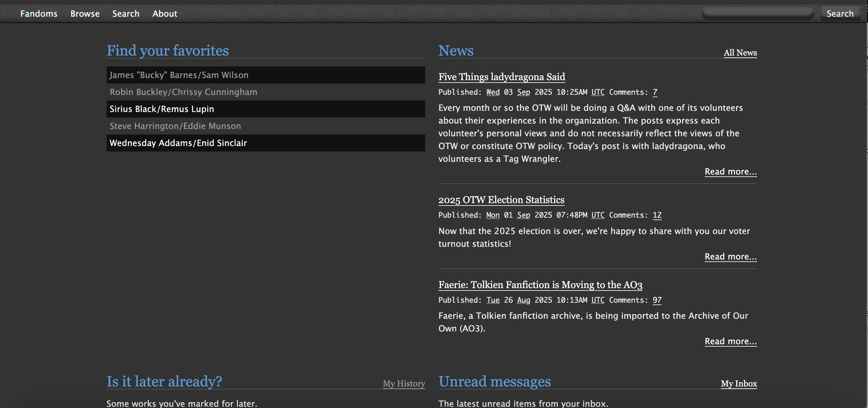The height and width of the screenshot is (408, 868).
Task: Click the Aug abbreviation in Faerie post date
Action: point(523,300)
